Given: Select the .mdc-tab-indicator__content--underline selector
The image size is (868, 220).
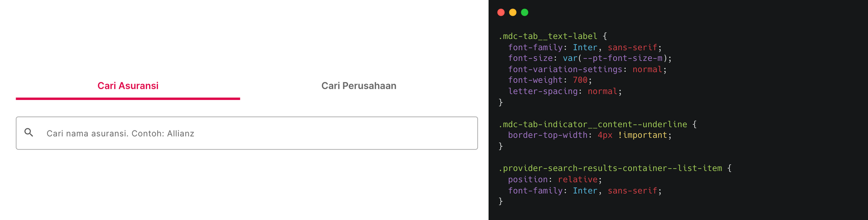Looking at the screenshot, I should point(593,124).
